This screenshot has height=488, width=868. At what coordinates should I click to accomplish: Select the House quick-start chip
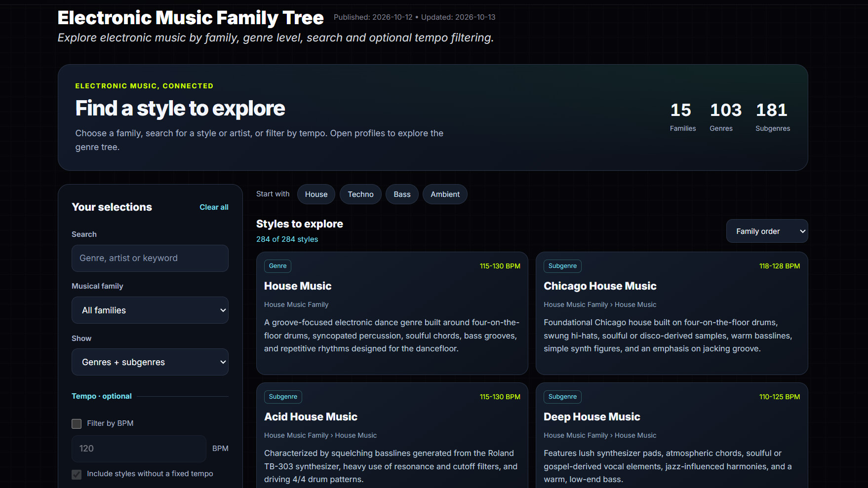(x=316, y=194)
